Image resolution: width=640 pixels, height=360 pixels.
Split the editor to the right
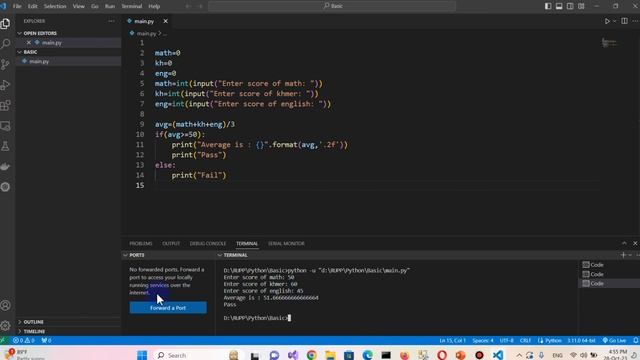point(624,21)
